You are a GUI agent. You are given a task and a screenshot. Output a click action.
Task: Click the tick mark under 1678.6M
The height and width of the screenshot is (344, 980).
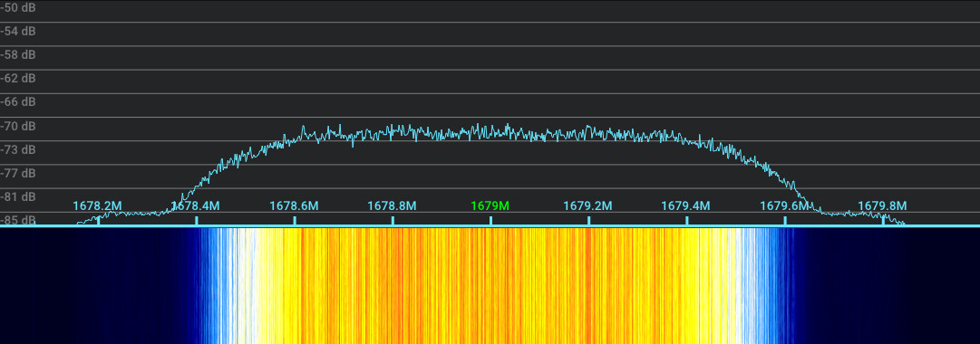295,220
